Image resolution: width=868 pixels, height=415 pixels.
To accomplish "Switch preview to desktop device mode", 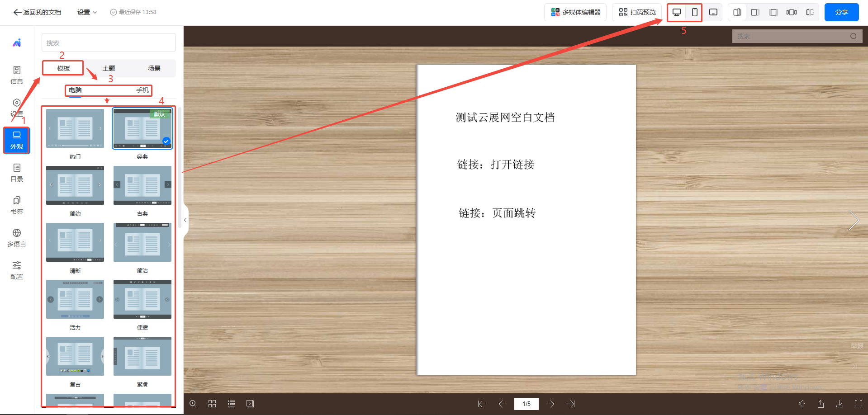I will (x=677, y=12).
